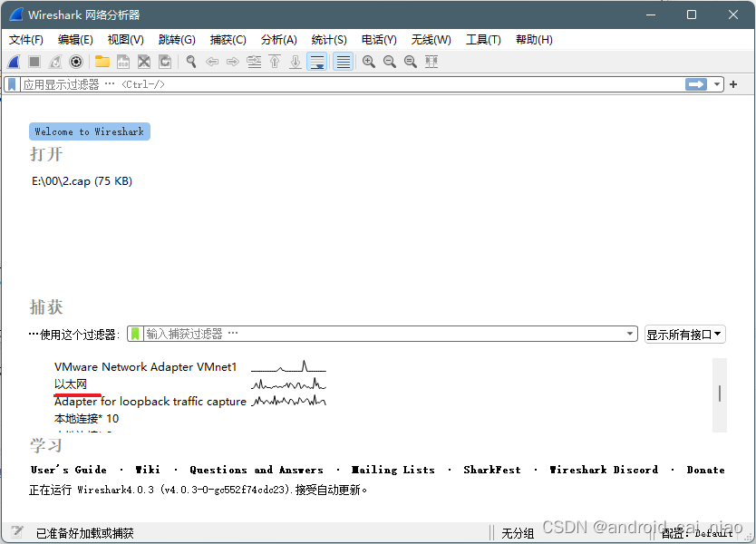
Task: Toggle auto-scroll during live capture
Action: [x=316, y=62]
